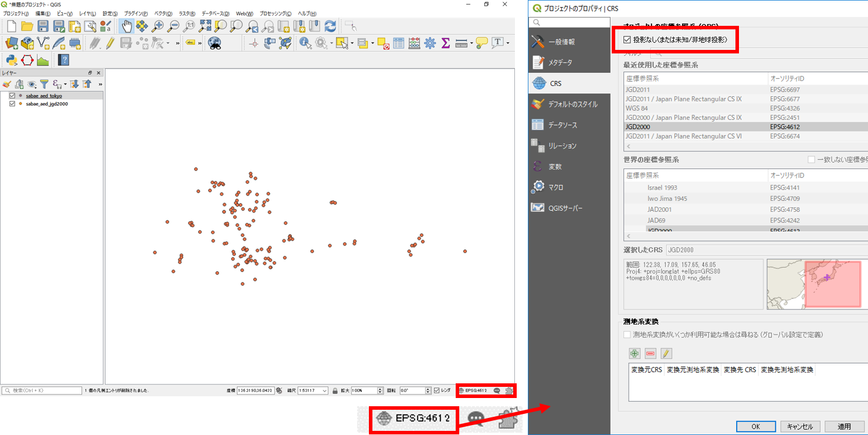Viewport: 868px width, 435px height.
Task: Open the Manage Map Themes eye dropdown
Action: [33, 85]
